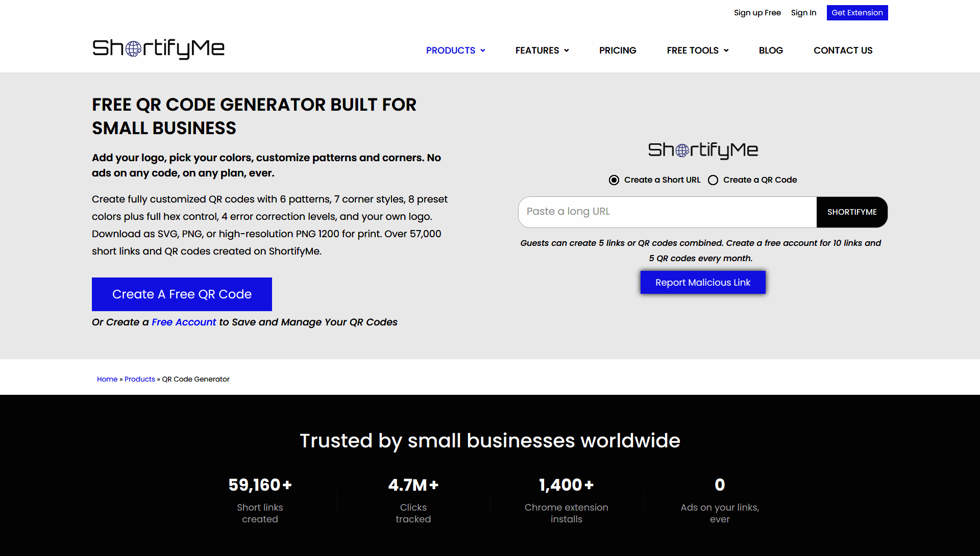Click the Paste a long URL field

tap(668, 212)
